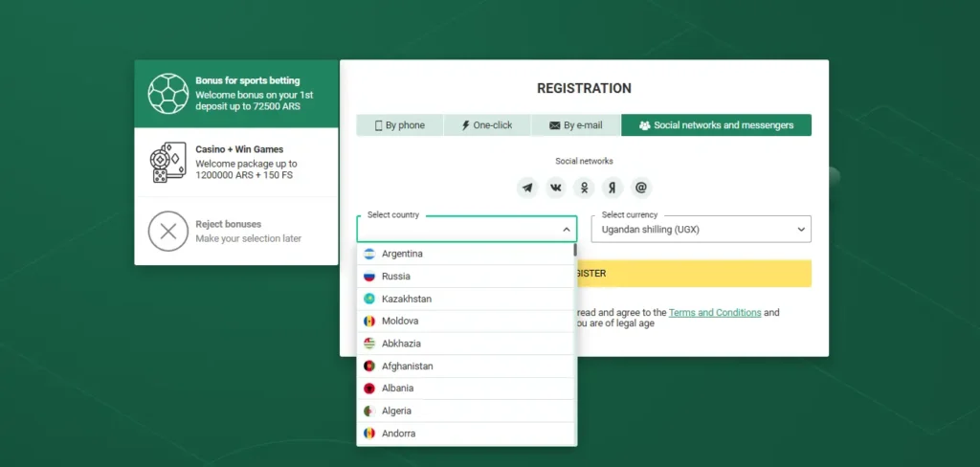Sign up via Mail.ru @ icon

pos(641,188)
